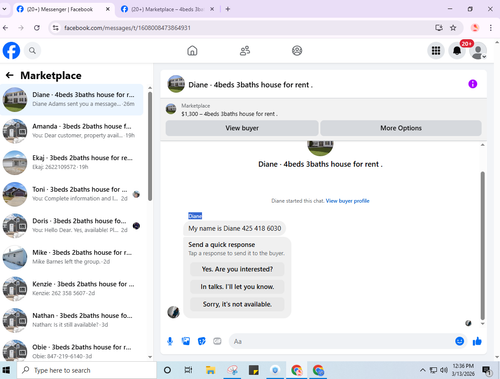The height and width of the screenshot is (379, 500).
Task: Open Amanda 3beds 2baths conversation
Action: point(72,131)
